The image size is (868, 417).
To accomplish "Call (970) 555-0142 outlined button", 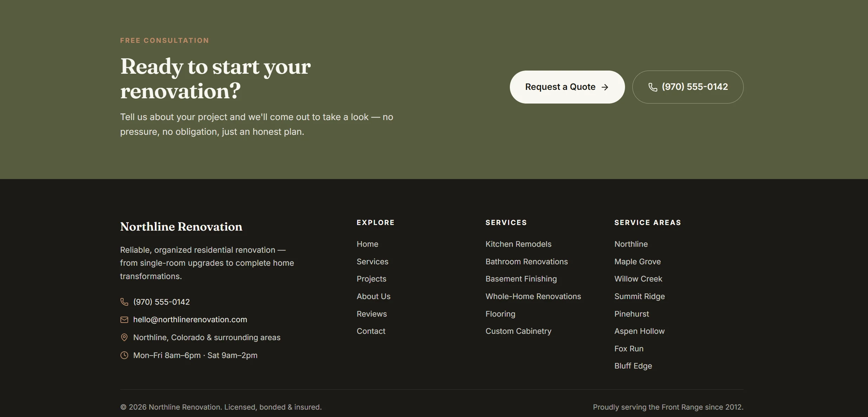I will click(x=688, y=87).
